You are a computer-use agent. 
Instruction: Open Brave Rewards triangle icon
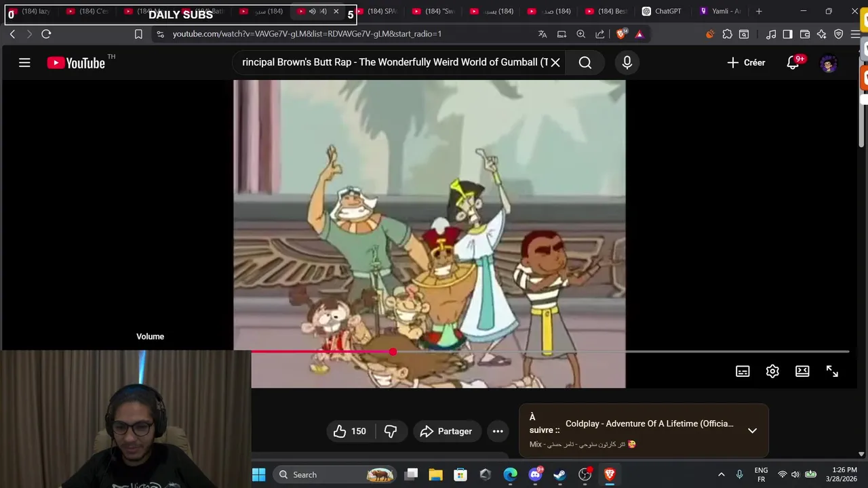[x=639, y=34]
